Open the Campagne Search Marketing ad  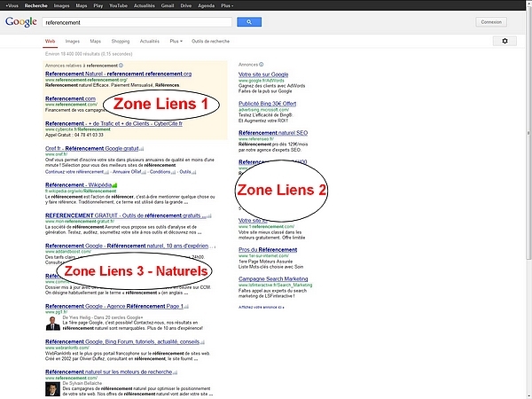click(x=273, y=279)
